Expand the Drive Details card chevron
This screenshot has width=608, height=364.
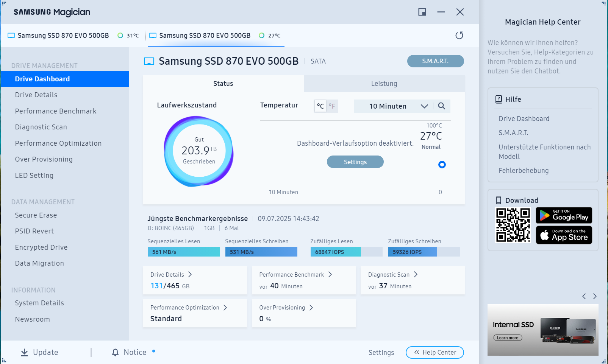[190, 274]
